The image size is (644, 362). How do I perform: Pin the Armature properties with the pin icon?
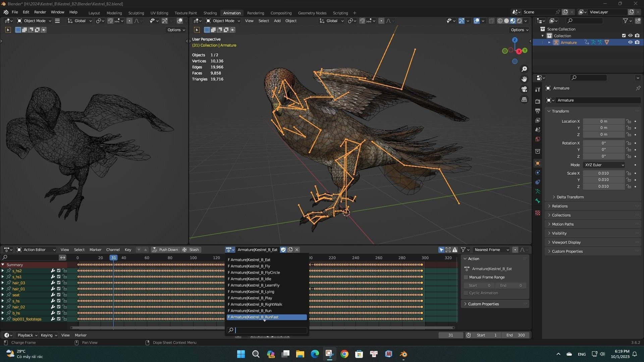coord(638,88)
